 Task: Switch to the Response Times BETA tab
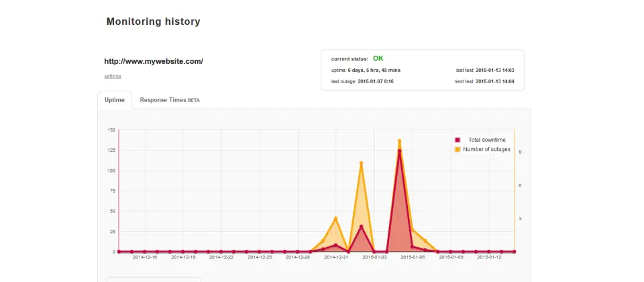(x=170, y=100)
